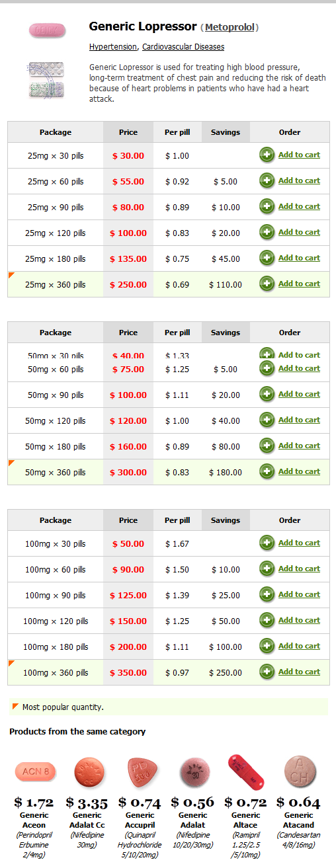Click green plus icon for 100mg × 30 pills
336x868 pixels.
point(267,543)
